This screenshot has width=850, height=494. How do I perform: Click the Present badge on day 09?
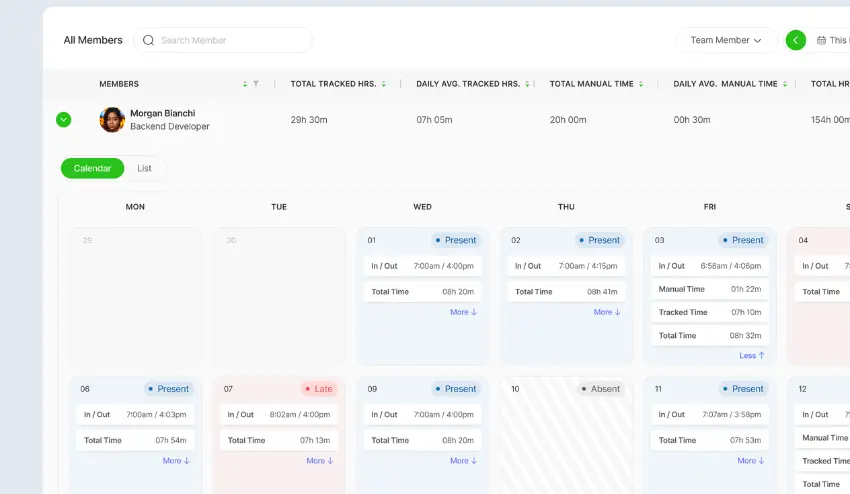tap(456, 389)
